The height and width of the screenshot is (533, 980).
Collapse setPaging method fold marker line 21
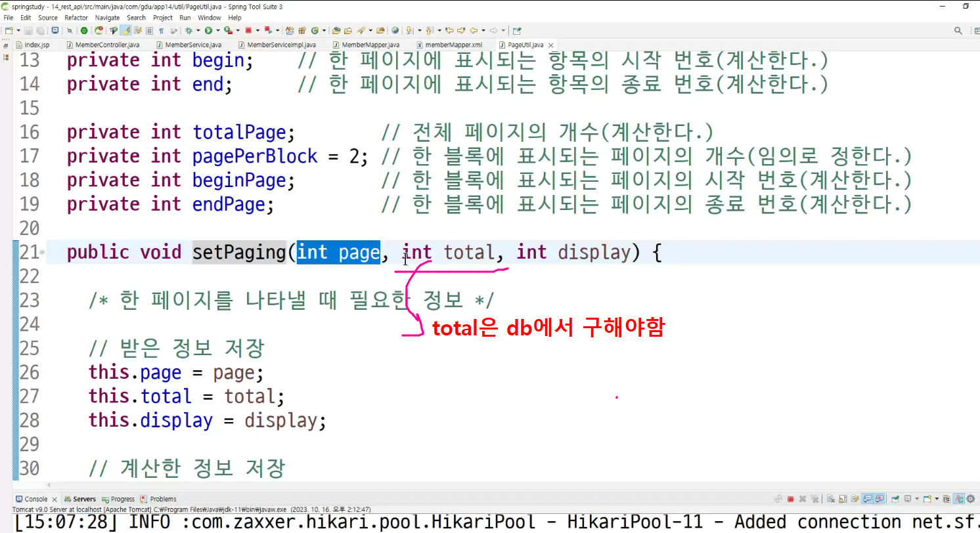[x=43, y=252]
